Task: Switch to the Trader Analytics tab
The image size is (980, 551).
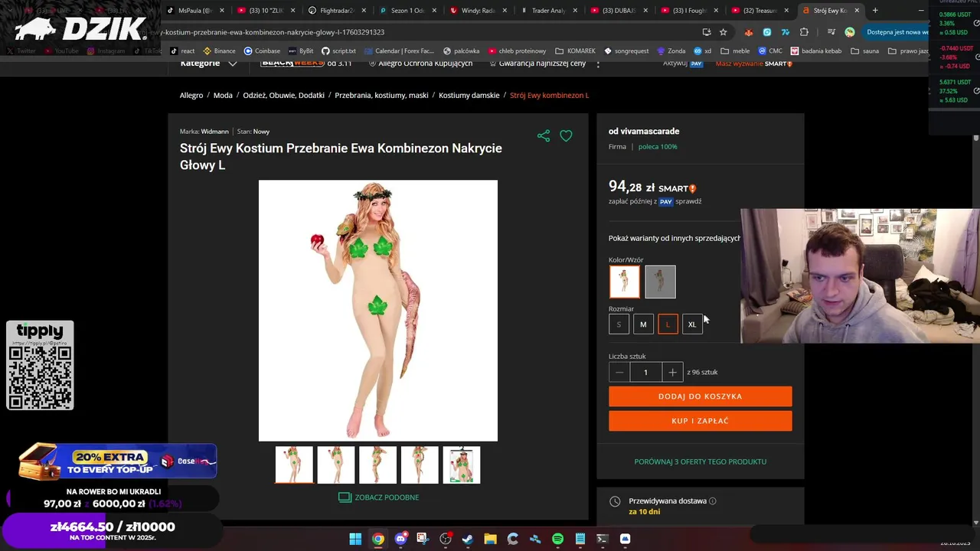Action: pos(547,11)
